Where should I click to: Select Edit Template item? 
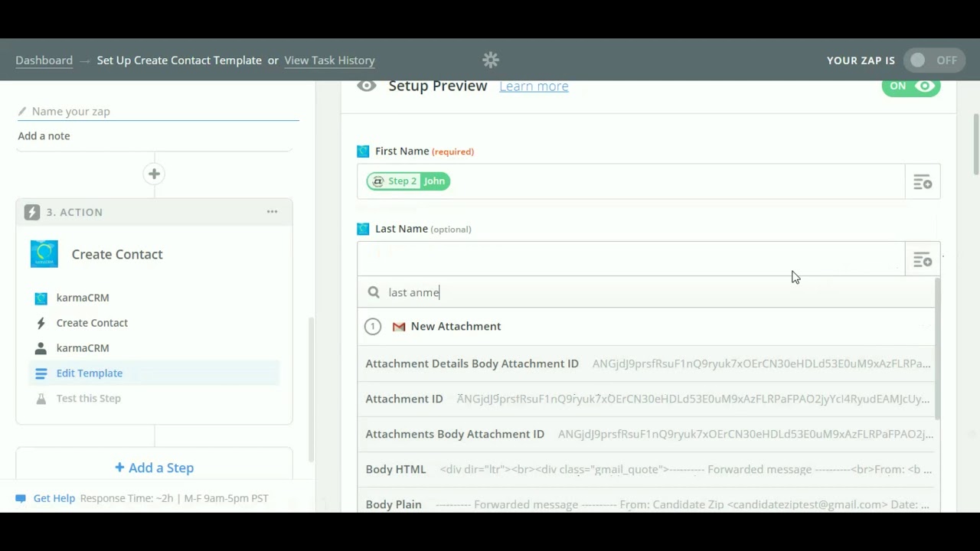pyautogui.click(x=154, y=373)
